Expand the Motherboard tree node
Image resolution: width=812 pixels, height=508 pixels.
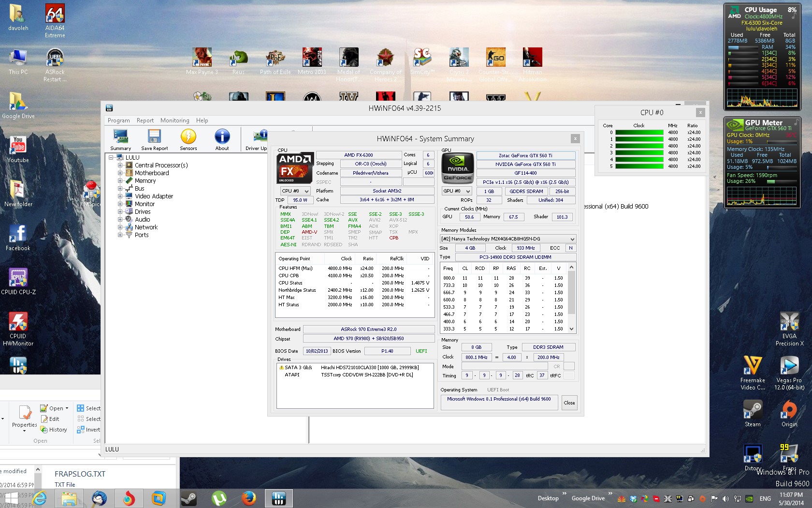(120, 173)
